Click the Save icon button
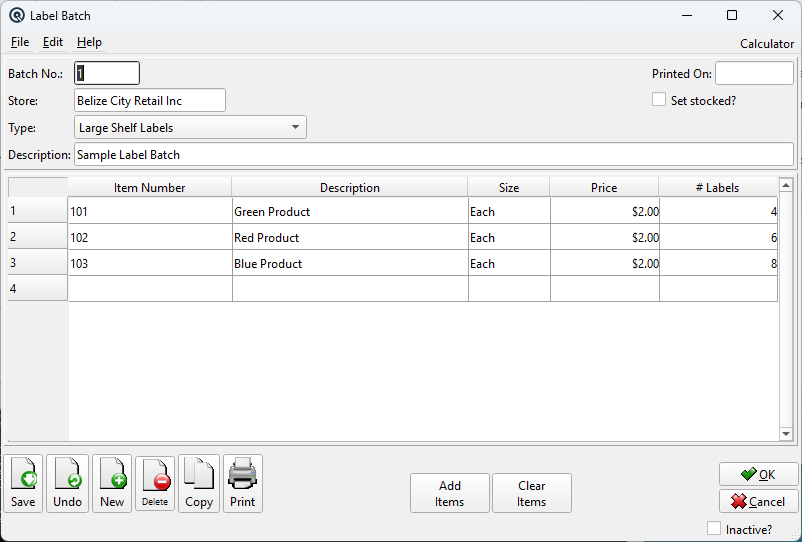This screenshot has height=542, width=802. (23, 483)
